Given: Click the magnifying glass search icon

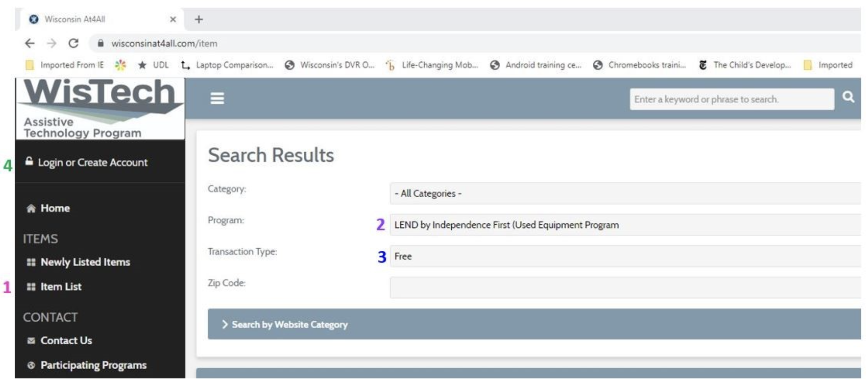Looking at the screenshot, I should (x=848, y=97).
